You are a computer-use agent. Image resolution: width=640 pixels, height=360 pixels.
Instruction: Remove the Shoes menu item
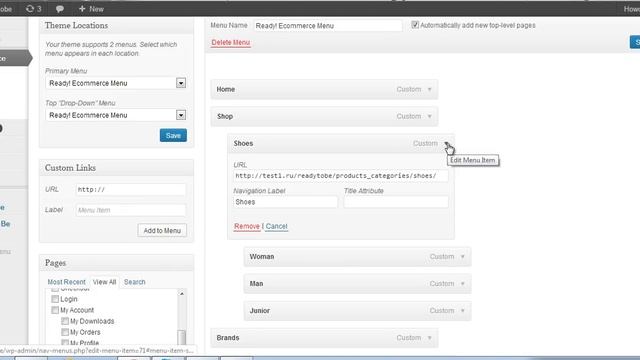247,226
